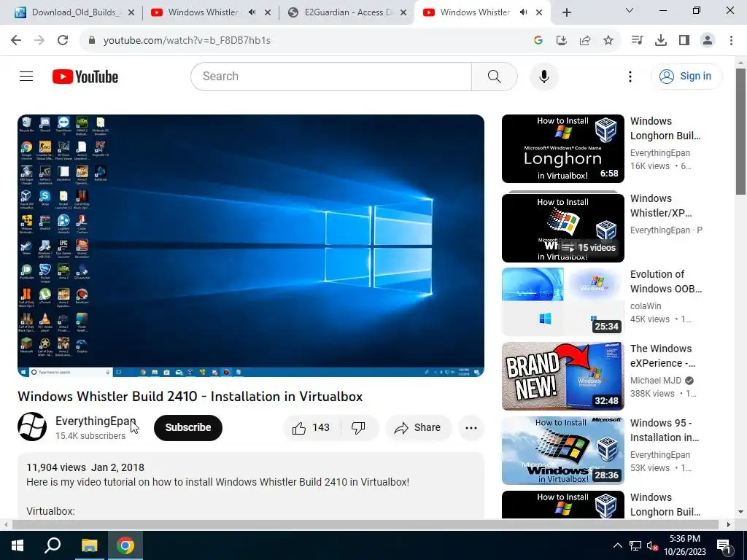The image size is (747, 560).
Task: Open Windows taskbar search
Action: coord(53,545)
